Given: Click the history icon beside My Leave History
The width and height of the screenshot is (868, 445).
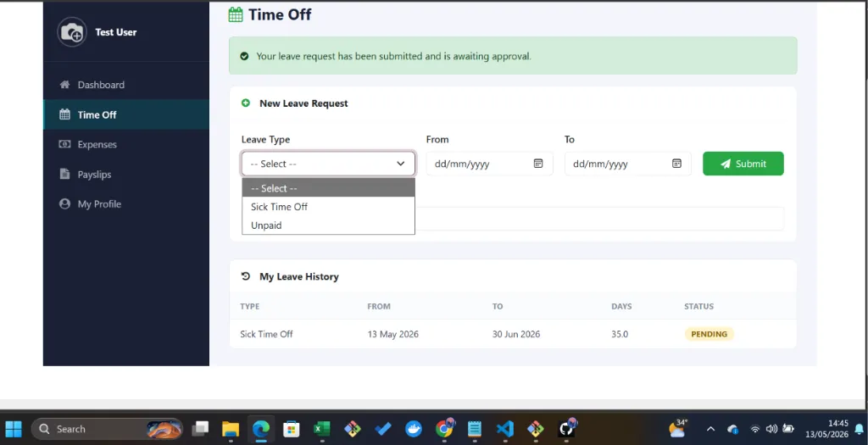Looking at the screenshot, I should coord(246,276).
